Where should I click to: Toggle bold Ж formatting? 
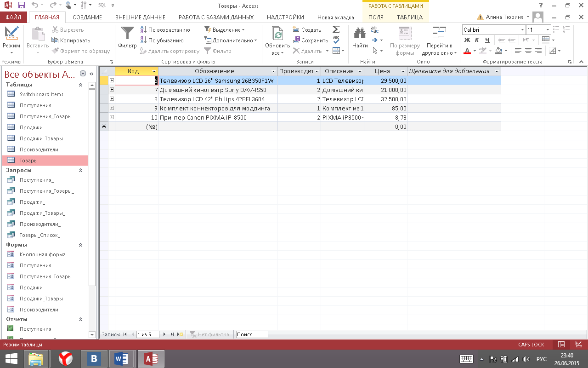[467, 40]
